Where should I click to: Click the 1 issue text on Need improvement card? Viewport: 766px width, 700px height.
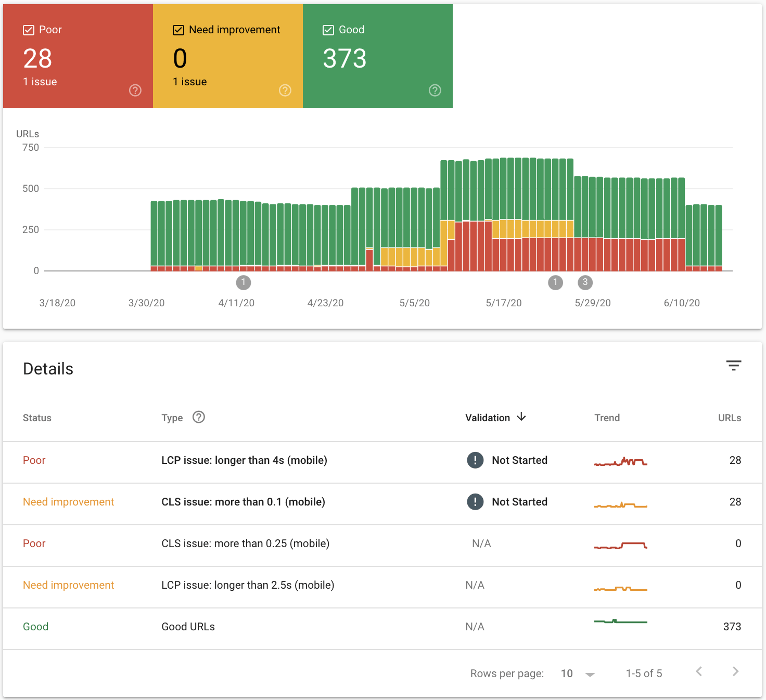click(x=190, y=82)
